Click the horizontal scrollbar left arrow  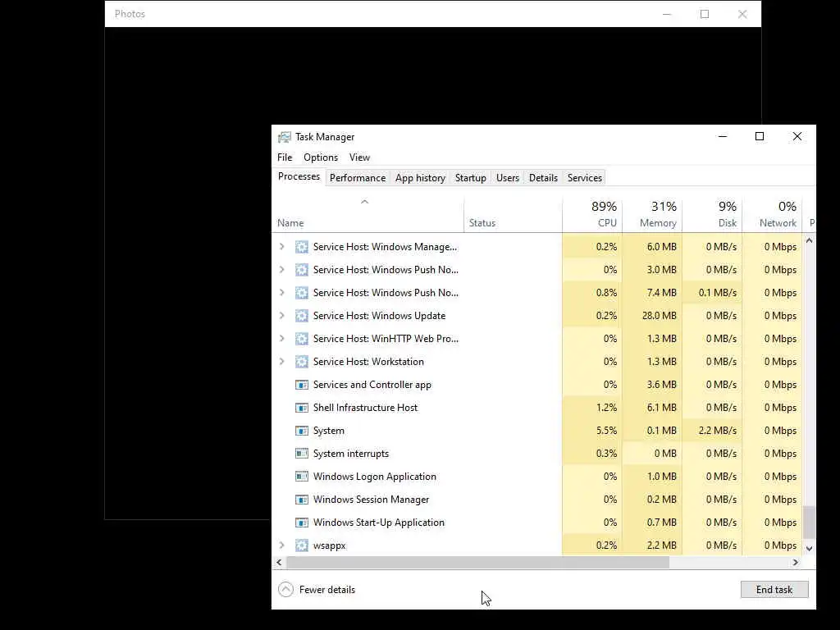[279, 562]
